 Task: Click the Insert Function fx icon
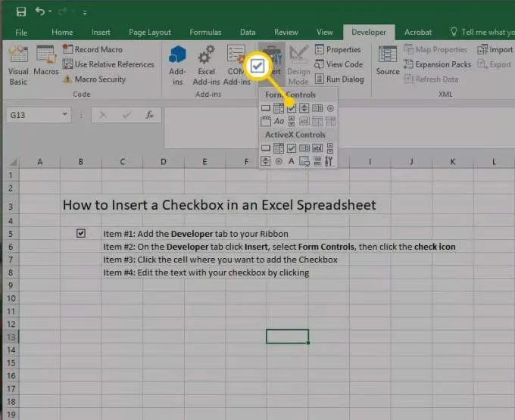(x=150, y=116)
